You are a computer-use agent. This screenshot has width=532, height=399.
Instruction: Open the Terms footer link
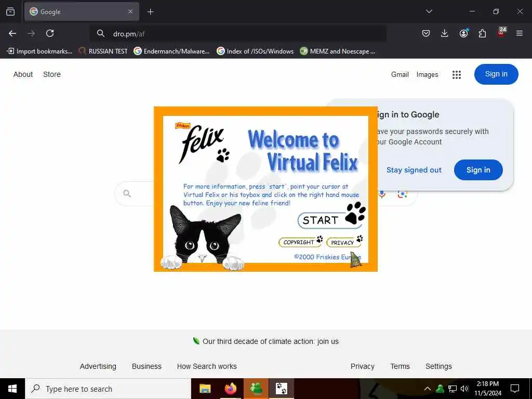click(x=400, y=366)
